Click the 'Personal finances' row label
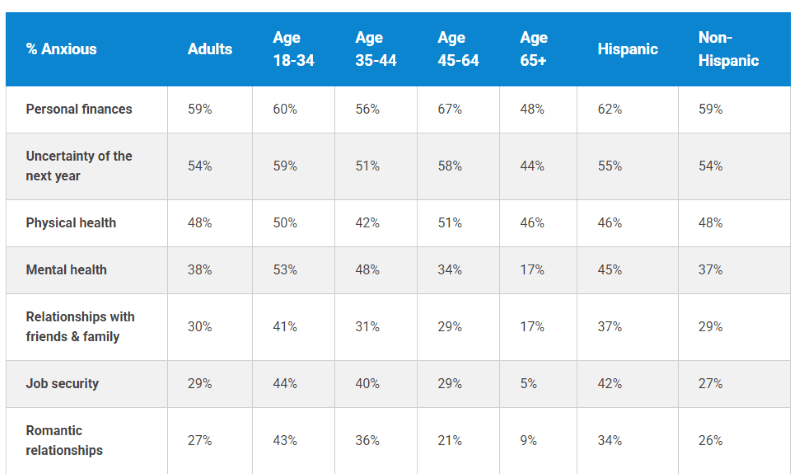Screen dimensions: 800x474 79,109
